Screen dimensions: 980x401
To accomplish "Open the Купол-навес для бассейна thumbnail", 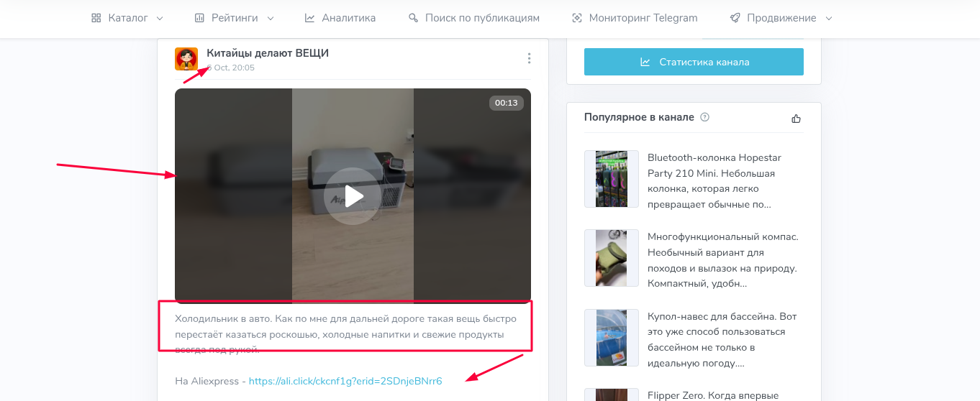I will (x=612, y=338).
